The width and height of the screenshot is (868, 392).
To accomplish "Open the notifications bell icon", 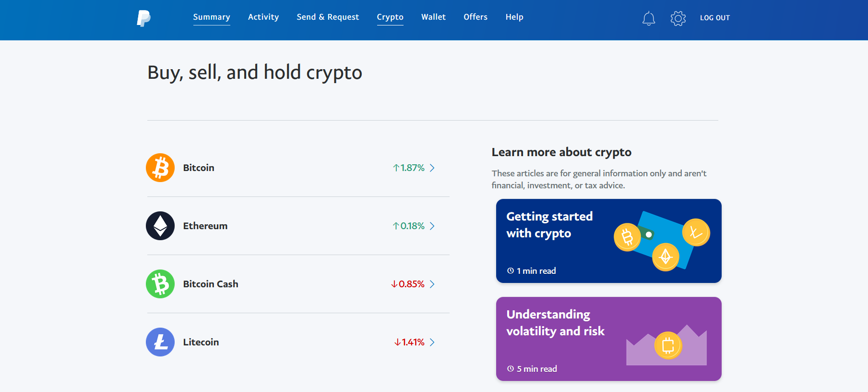I will 649,18.
